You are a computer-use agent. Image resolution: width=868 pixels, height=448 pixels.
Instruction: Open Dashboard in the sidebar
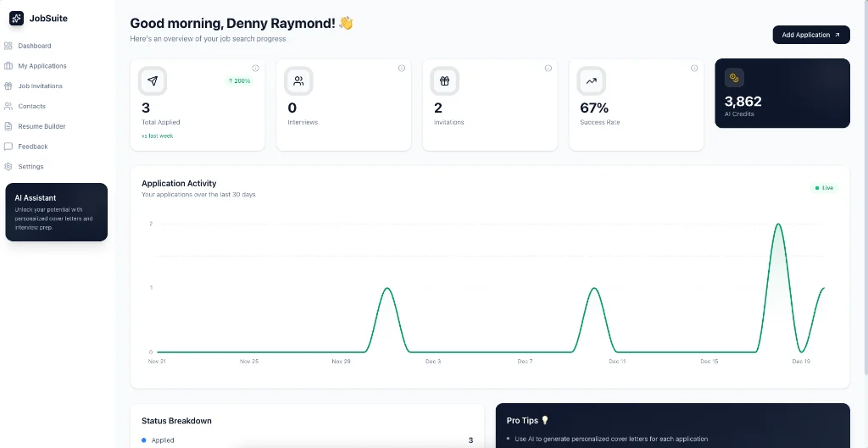34,46
